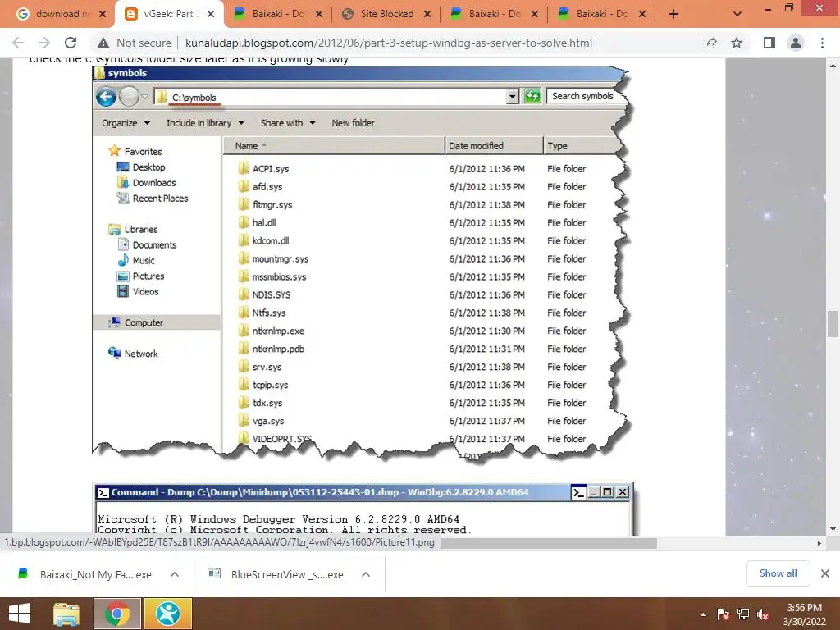Click the muted volume tray icon
The width and height of the screenshot is (840, 630).
763,614
